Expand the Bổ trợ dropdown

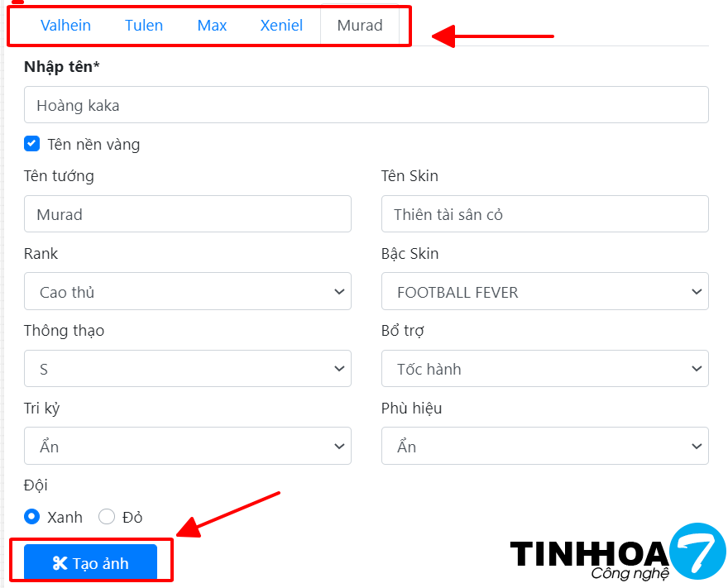click(544, 369)
